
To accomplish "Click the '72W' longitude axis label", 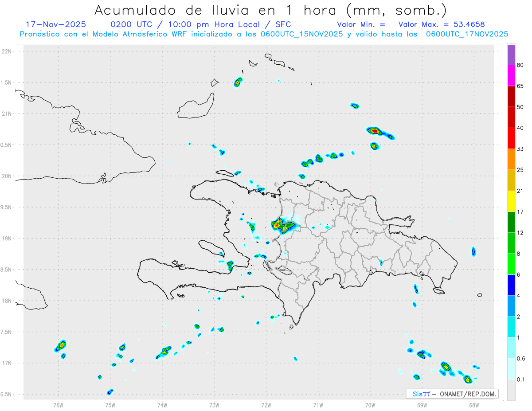I will click(266, 405).
